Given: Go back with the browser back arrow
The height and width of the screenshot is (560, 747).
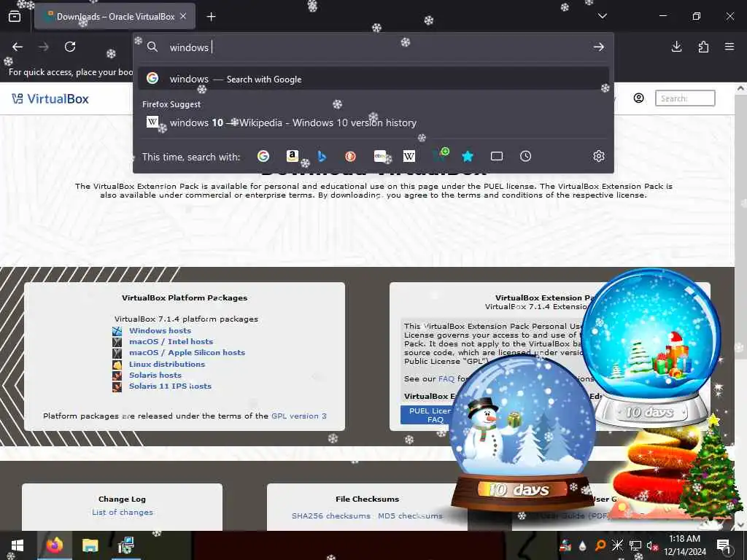Looking at the screenshot, I should (18, 47).
